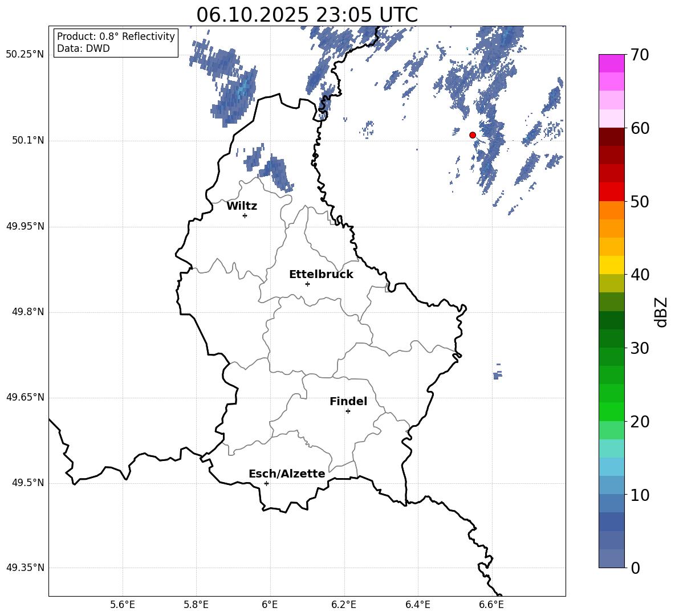
Task: Click the 0 value on the colorbar
Action: [x=636, y=568]
